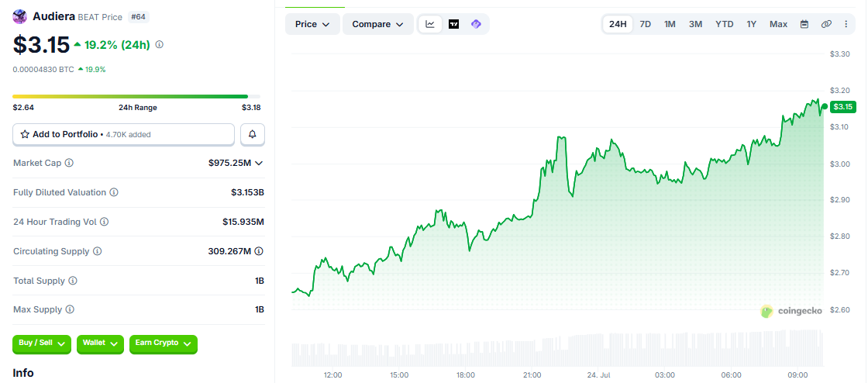868x383 pixels.
Task: Click the Market Cap info icon
Action: (x=69, y=163)
